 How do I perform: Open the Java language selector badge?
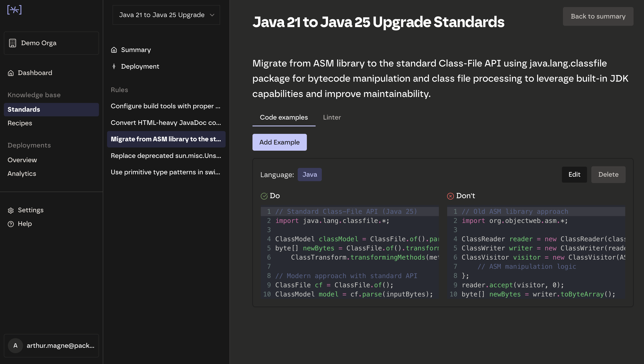(310, 174)
